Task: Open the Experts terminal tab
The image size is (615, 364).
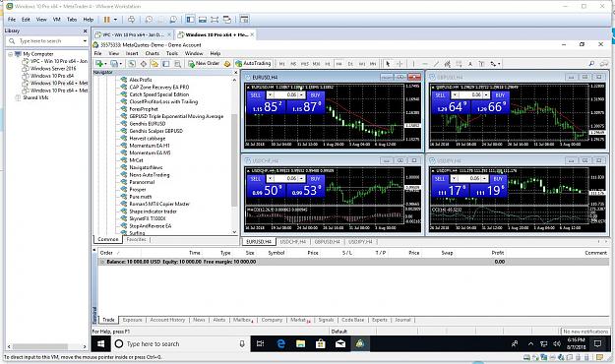Action: [x=380, y=320]
